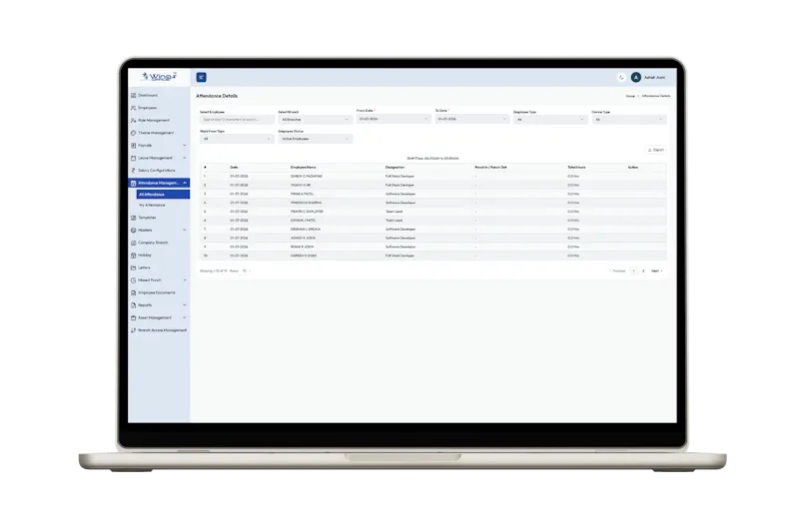Image resolution: width=799 pixels, height=532 pixels.
Task: Go to pagination page 1
Action: 634,270
